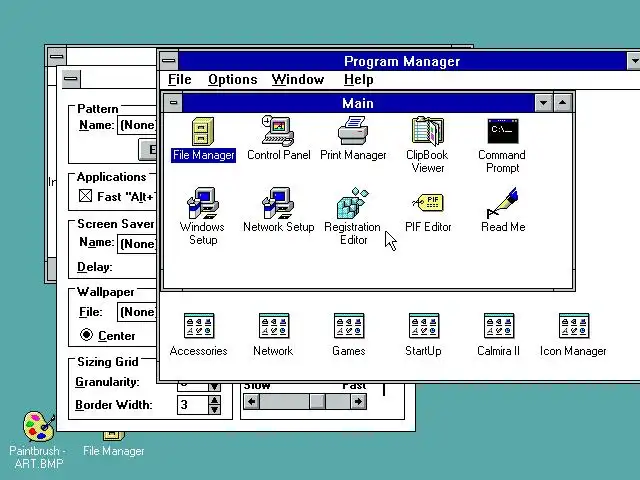Open the Desktop dialog control menu box
Viewport: 640px width, 480px height.
71,79
